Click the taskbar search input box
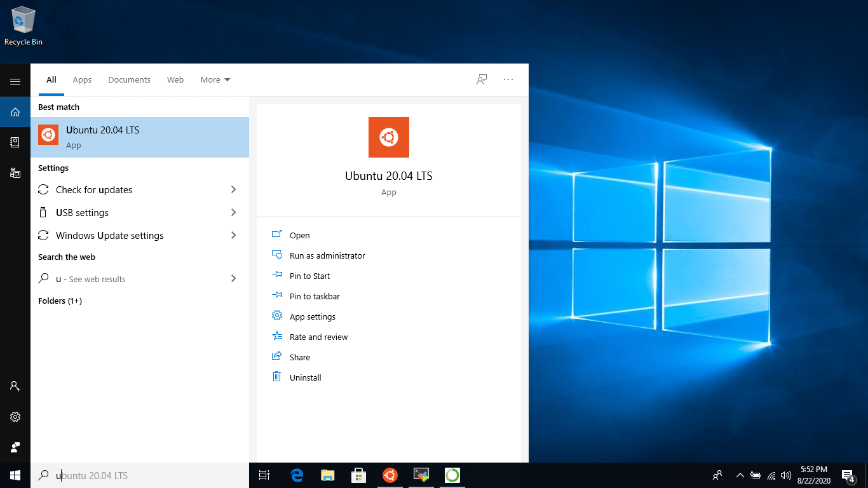The width and height of the screenshot is (868, 488). point(140,475)
